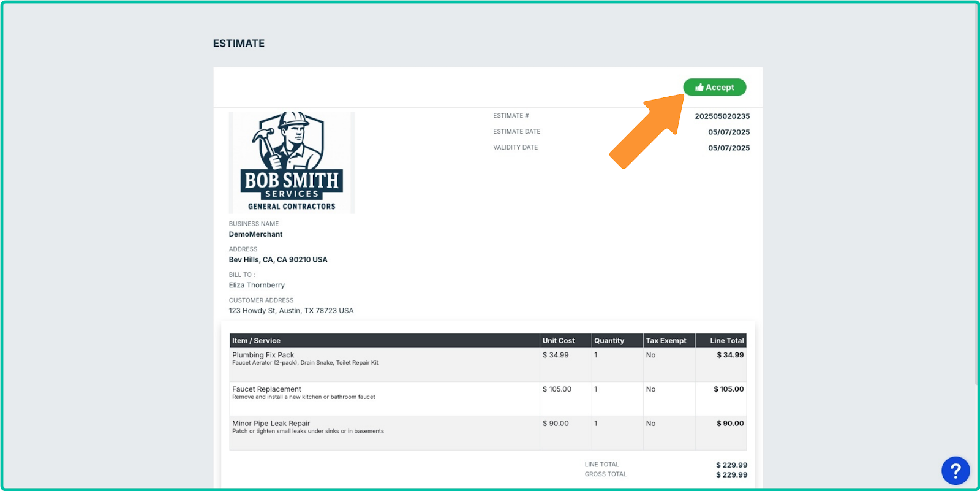Click the DemoMerchant business name
Screen dimensions: 980x491
pos(255,234)
